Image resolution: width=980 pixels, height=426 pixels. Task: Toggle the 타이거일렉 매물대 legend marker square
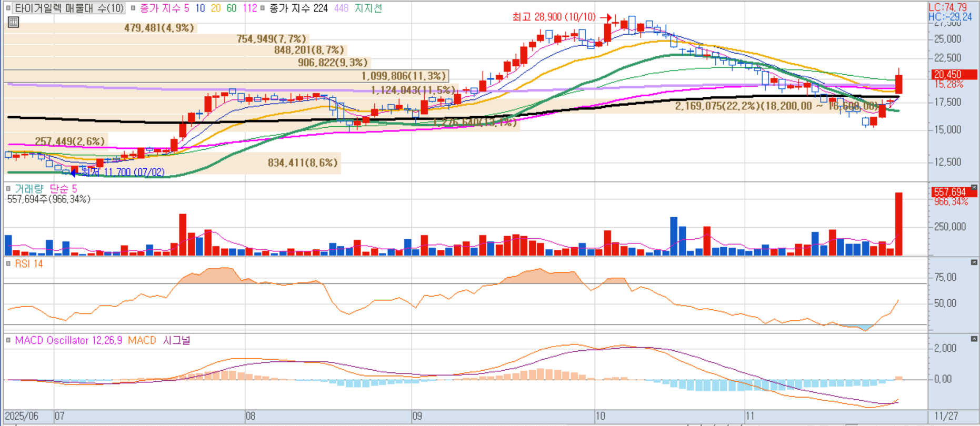(8, 8)
